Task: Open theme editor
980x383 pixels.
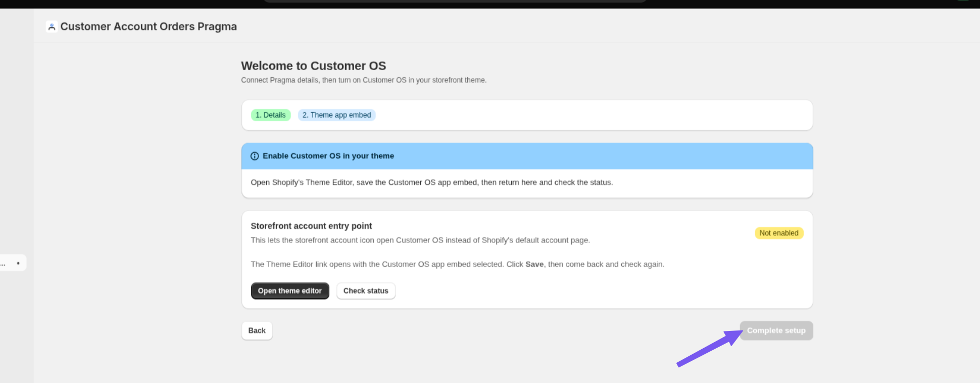Action: tap(290, 291)
